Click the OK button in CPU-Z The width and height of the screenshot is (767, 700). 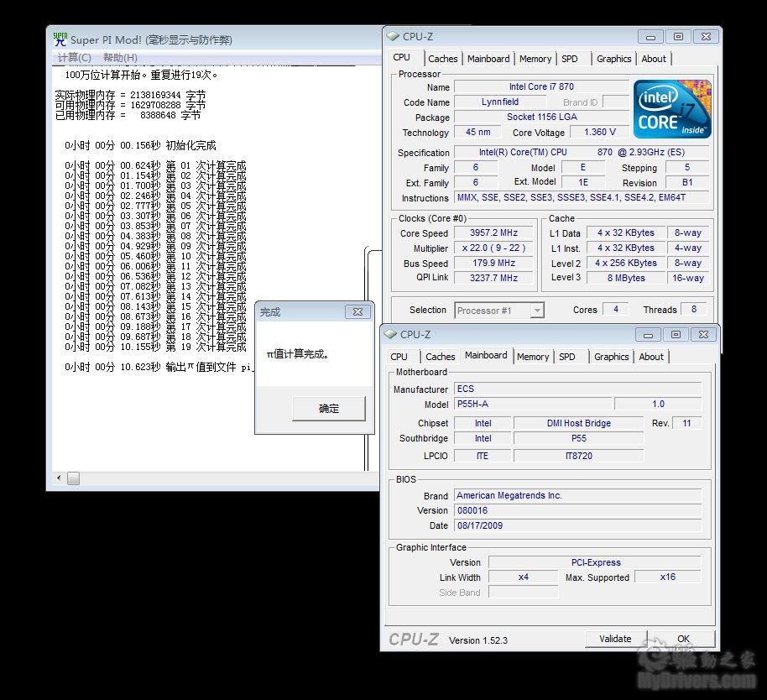(683, 639)
